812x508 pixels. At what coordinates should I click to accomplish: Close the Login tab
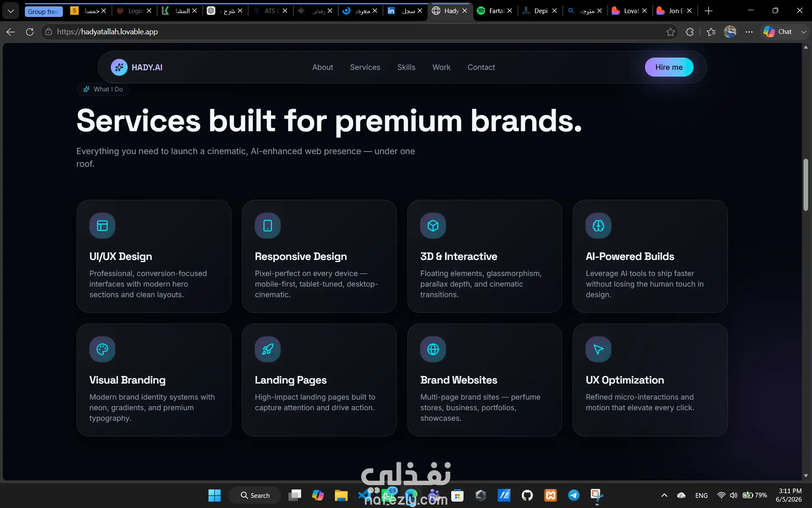point(149,11)
